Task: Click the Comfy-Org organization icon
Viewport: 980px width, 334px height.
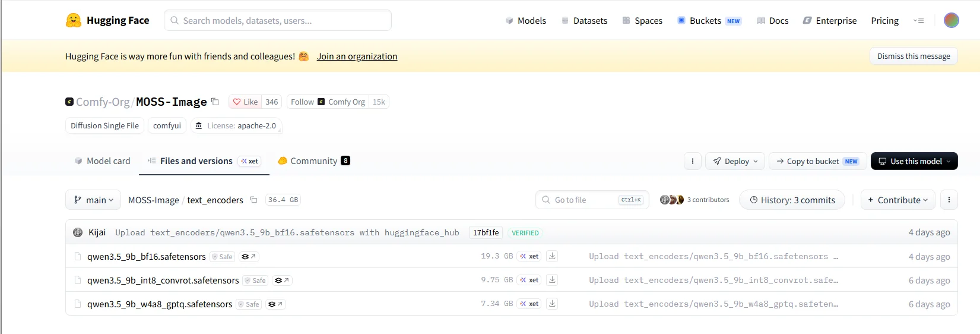Action: pos(69,102)
